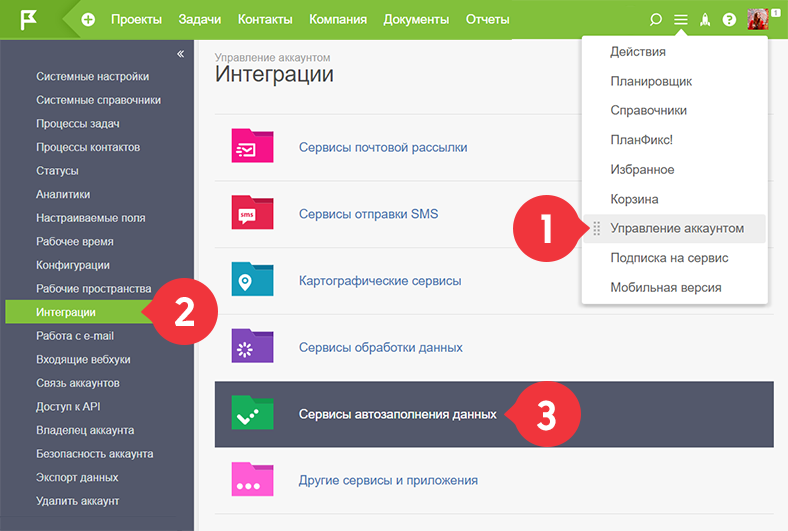Open the Отчеты top menu
The height and width of the screenshot is (531, 788).
[487, 20]
